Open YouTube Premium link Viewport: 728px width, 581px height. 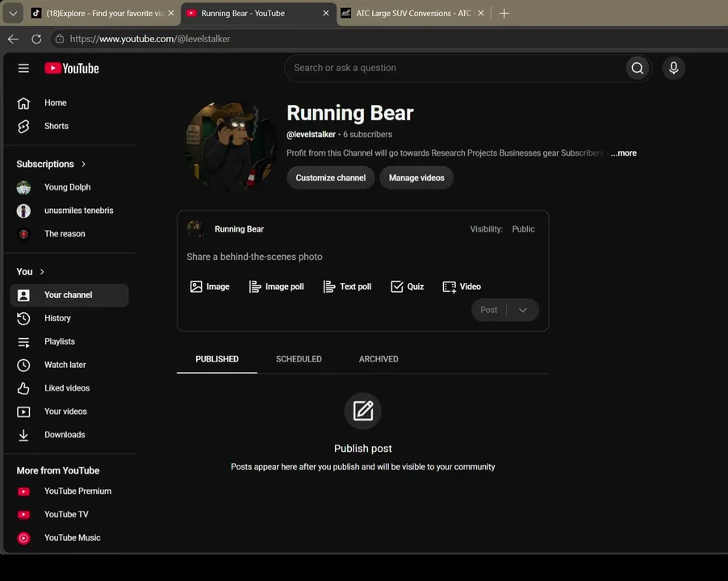69,491
